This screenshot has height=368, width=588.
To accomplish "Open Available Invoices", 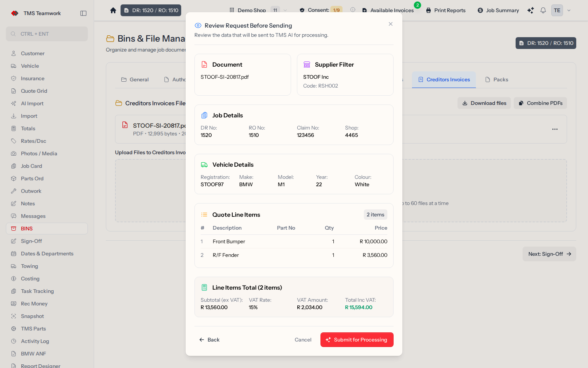I will click(388, 10).
